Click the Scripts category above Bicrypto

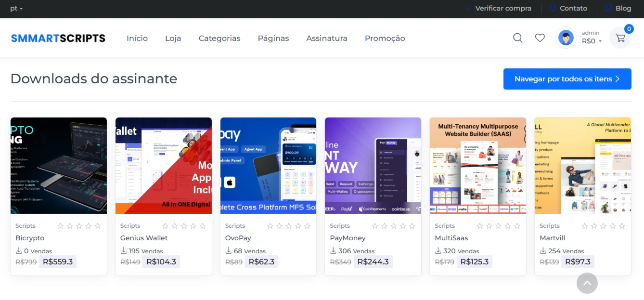coord(26,226)
